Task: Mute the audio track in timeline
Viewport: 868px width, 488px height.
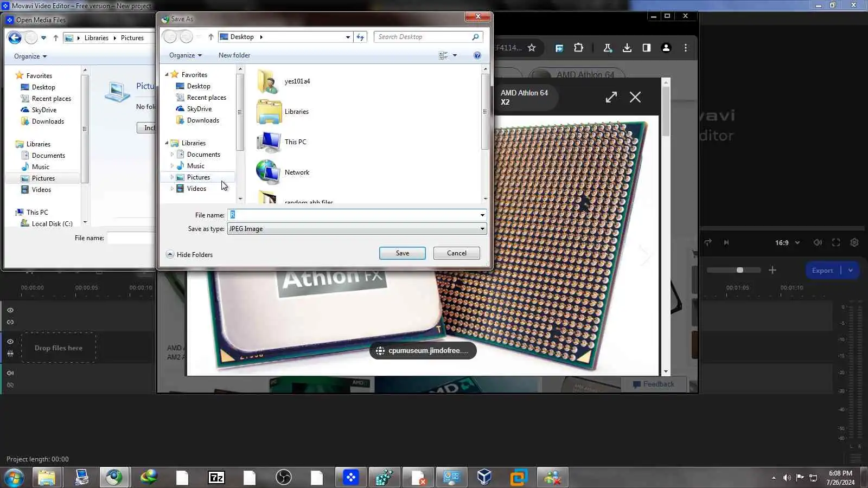Action: pos(10,373)
